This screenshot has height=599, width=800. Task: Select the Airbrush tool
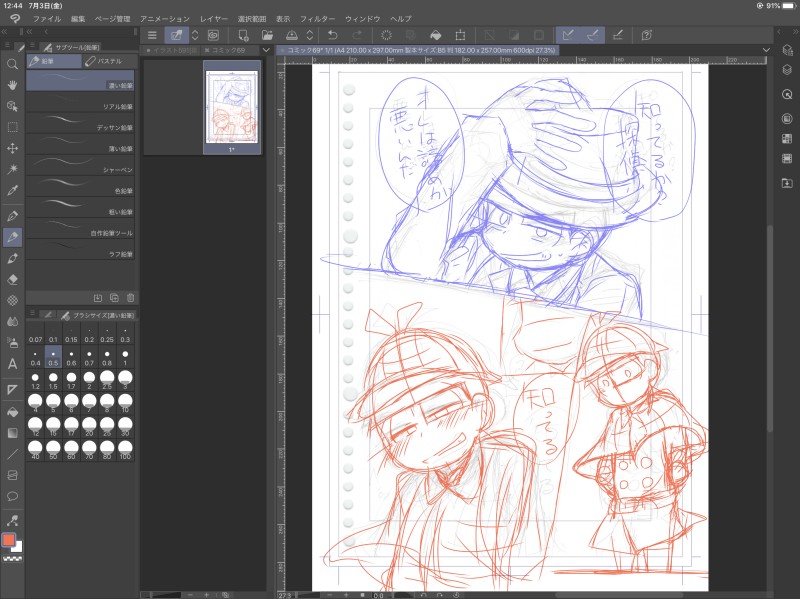12,342
